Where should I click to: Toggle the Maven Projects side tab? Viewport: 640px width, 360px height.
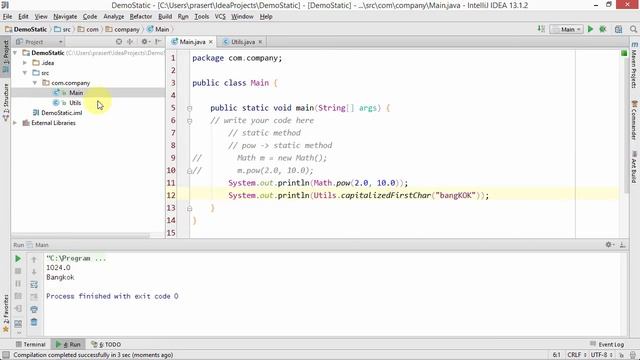tap(634, 65)
